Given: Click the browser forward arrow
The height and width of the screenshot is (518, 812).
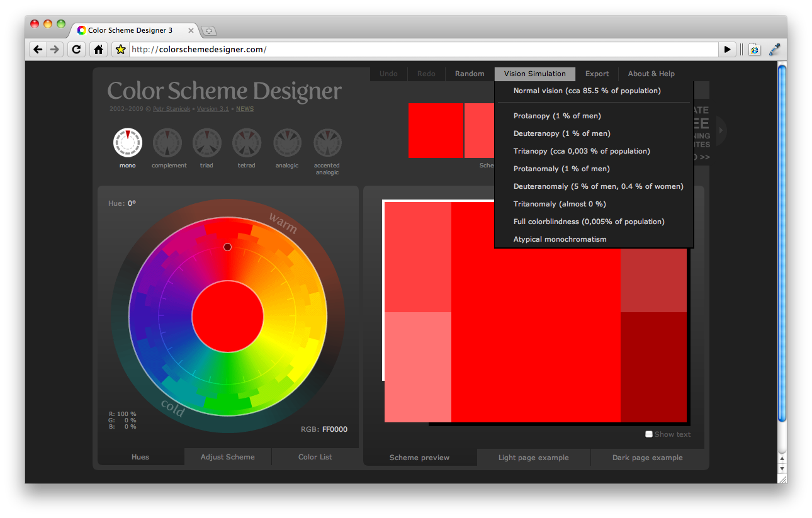Looking at the screenshot, I should [x=55, y=49].
